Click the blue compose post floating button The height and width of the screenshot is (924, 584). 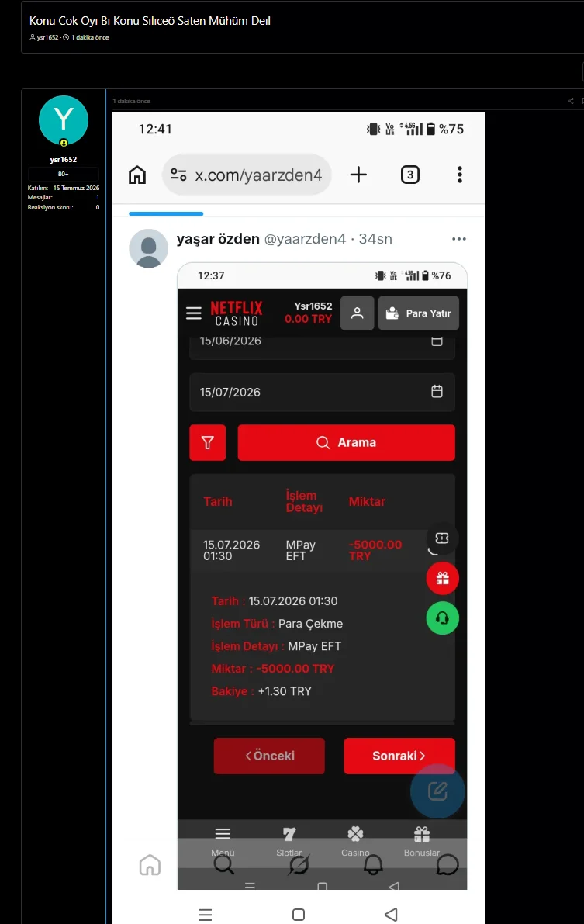[437, 791]
